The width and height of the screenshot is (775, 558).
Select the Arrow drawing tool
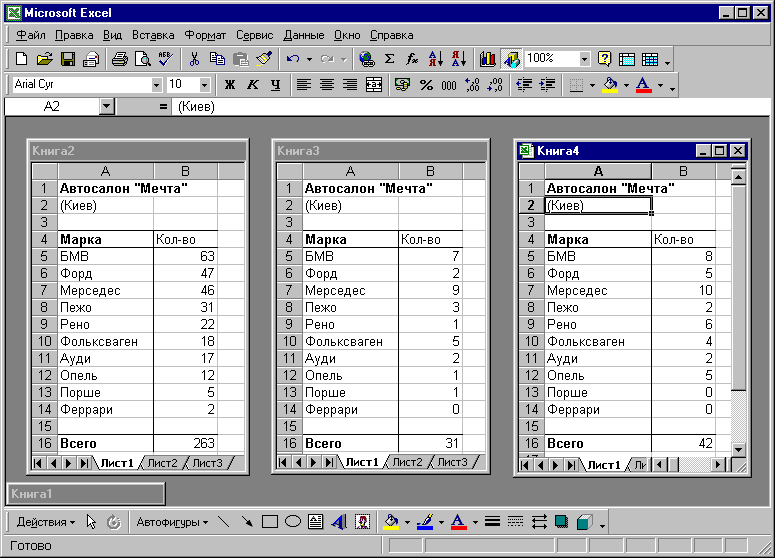(247, 522)
